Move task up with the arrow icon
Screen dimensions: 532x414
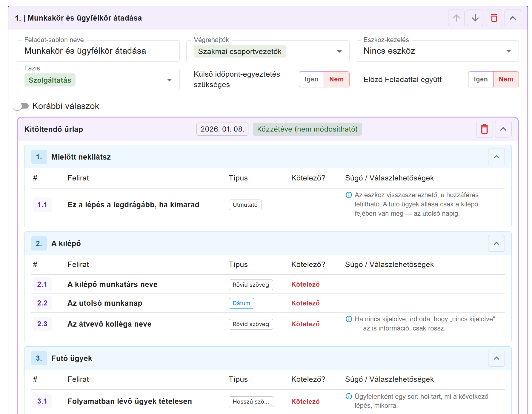[x=456, y=18]
